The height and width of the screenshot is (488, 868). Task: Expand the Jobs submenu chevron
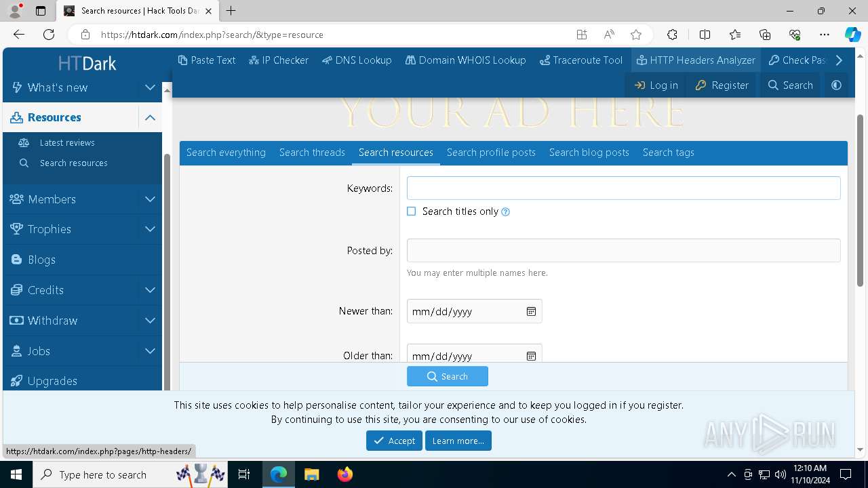tap(150, 351)
